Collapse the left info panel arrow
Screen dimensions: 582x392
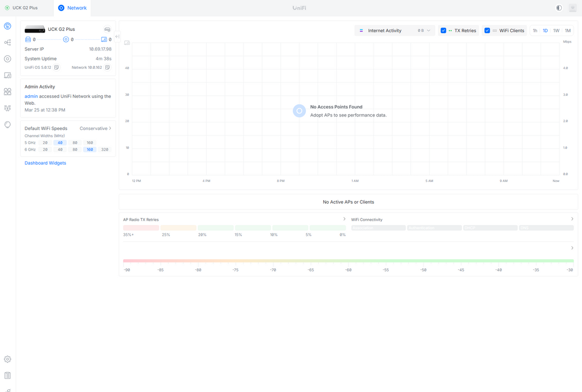click(x=117, y=36)
